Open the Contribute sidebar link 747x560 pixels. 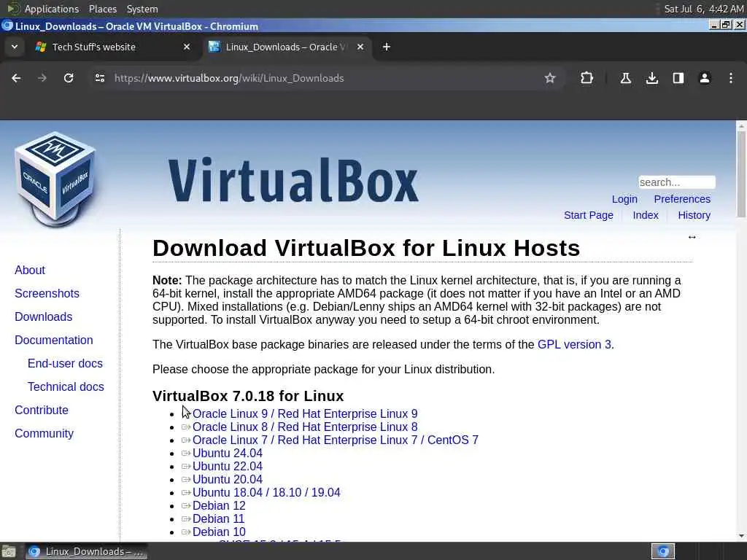pos(42,410)
